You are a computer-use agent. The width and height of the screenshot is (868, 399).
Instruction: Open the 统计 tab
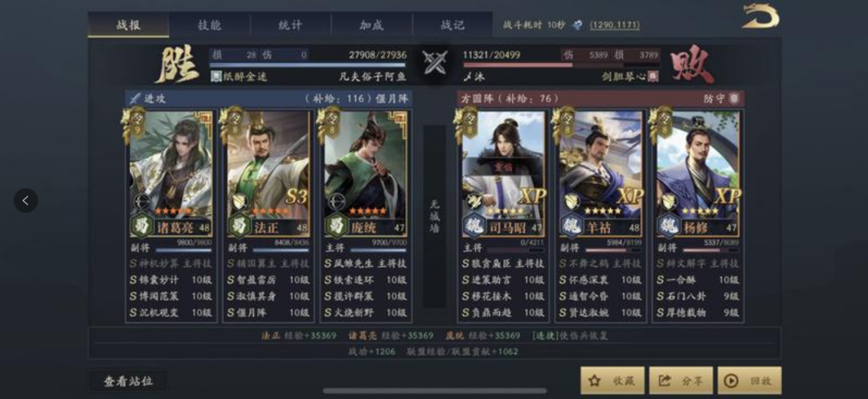[x=291, y=25]
